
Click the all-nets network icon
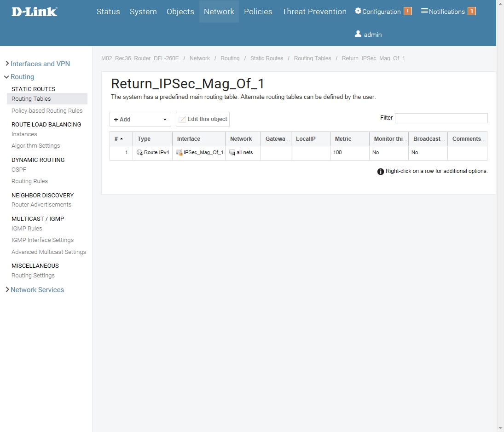click(232, 153)
